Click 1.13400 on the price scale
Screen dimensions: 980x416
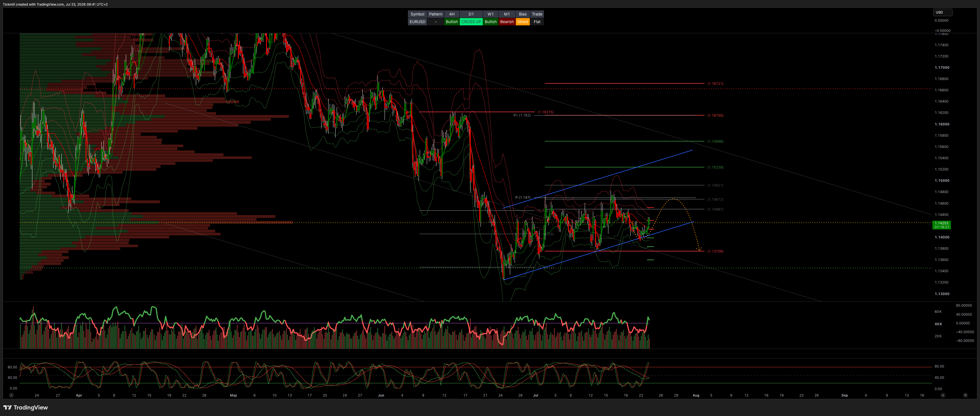point(942,271)
